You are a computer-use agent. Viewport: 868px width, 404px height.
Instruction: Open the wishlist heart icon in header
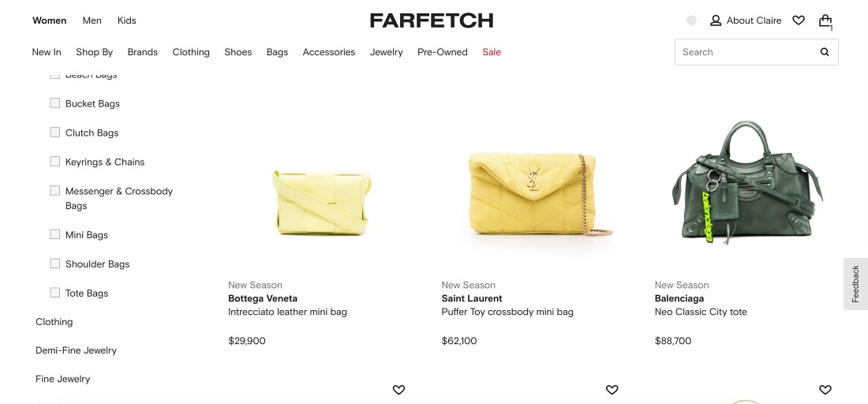pyautogui.click(x=799, y=21)
